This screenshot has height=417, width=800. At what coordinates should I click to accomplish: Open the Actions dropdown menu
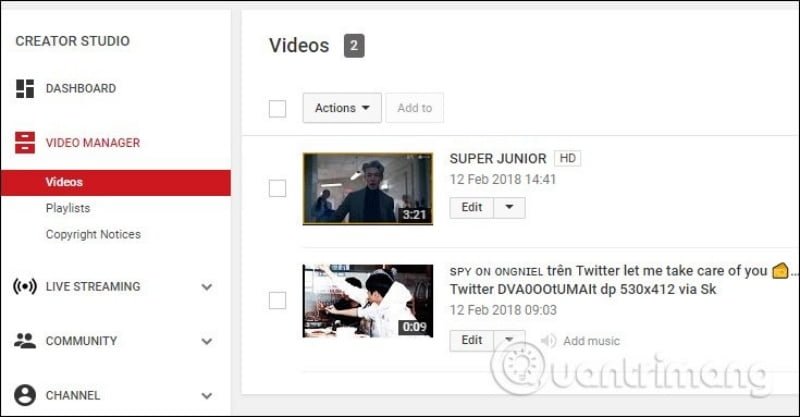point(342,108)
